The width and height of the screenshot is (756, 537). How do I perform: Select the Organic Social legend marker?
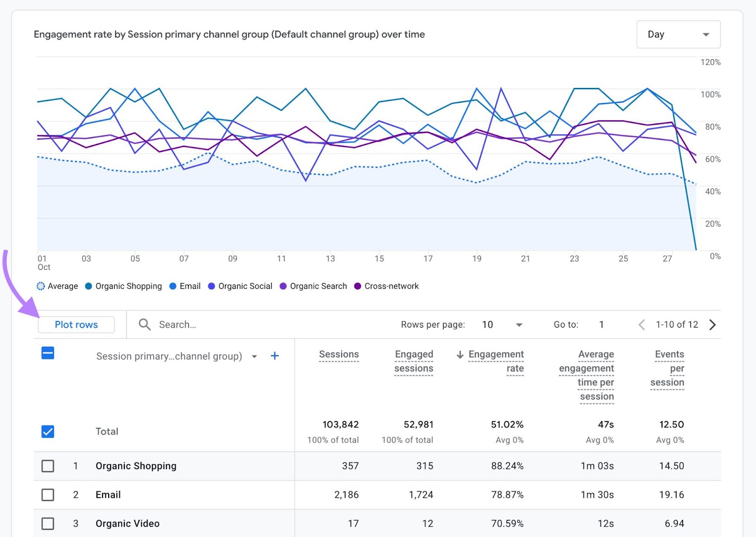tap(211, 286)
